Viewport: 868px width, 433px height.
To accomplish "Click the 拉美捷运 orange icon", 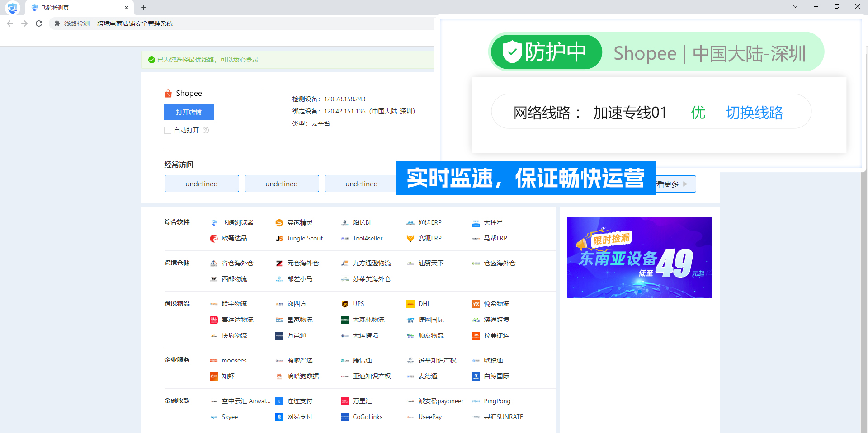I will pyautogui.click(x=476, y=336).
